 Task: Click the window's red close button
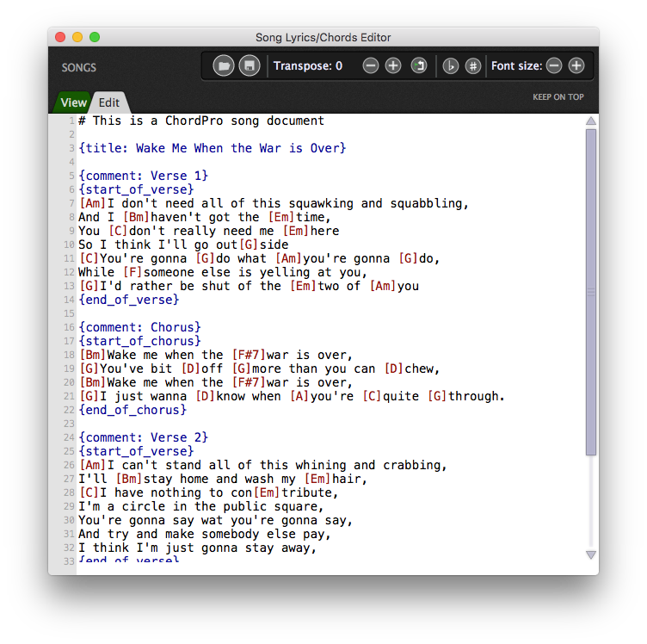[60, 37]
